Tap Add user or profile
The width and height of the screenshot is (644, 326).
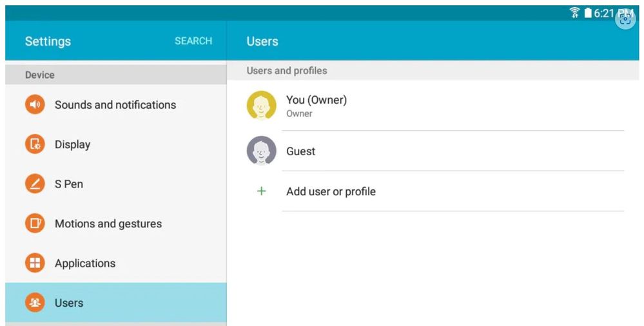tap(331, 192)
